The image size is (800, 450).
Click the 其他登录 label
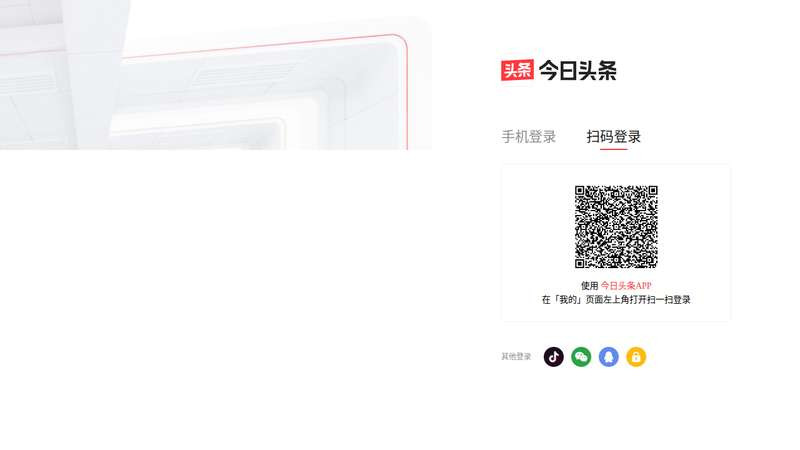pos(516,357)
